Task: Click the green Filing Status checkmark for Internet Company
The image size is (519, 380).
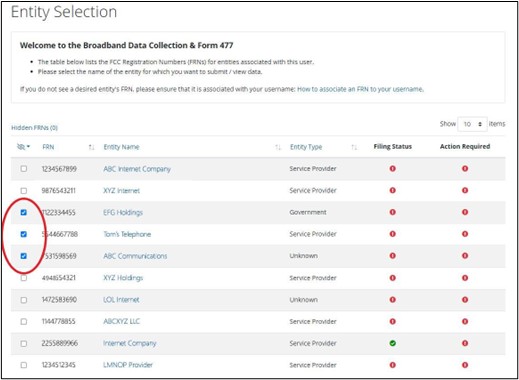Action: 393,343
